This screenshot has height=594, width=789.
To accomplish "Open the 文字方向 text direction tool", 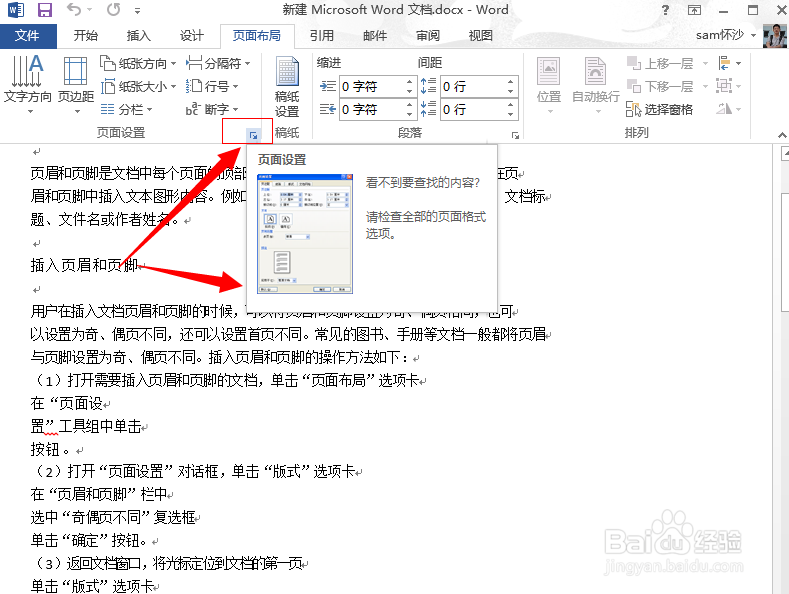I will [x=28, y=85].
